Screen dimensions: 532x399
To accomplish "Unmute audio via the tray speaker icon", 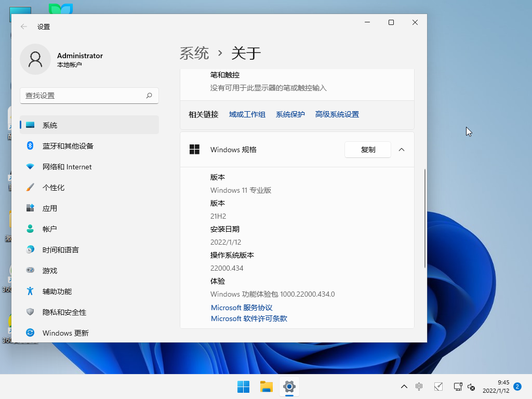I will [471, 387].
